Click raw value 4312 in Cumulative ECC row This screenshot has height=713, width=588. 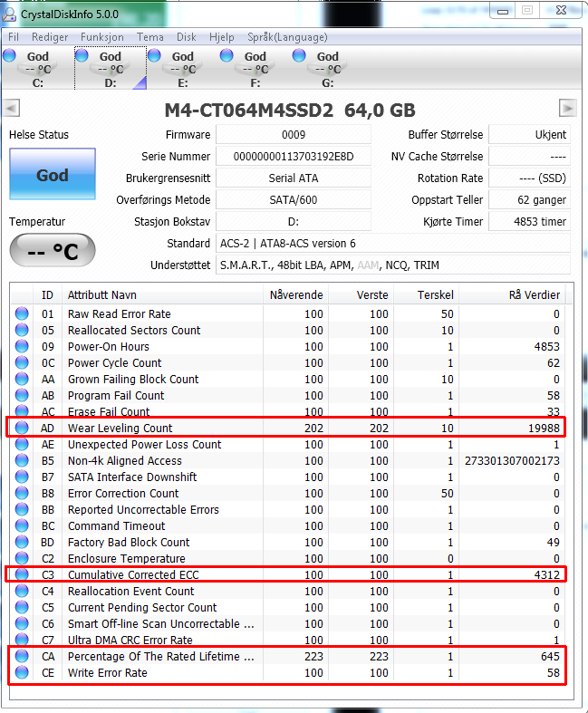pyautogui.click(x=547, y=574)
